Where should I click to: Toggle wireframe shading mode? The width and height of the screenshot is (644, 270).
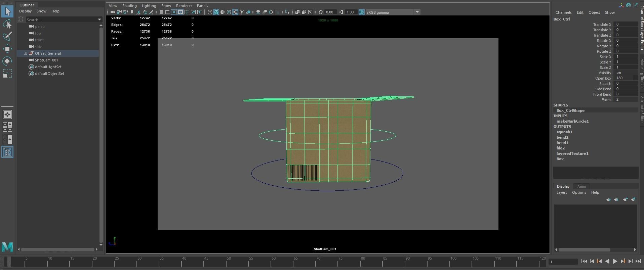pos(210,12)
